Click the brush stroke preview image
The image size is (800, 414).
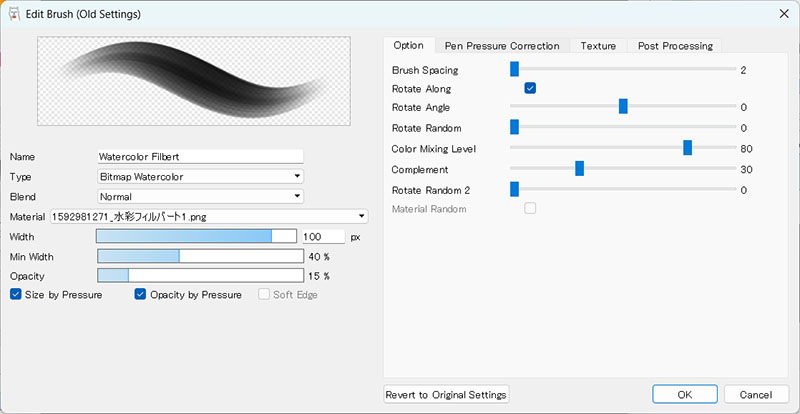click(x=194, y=81)
